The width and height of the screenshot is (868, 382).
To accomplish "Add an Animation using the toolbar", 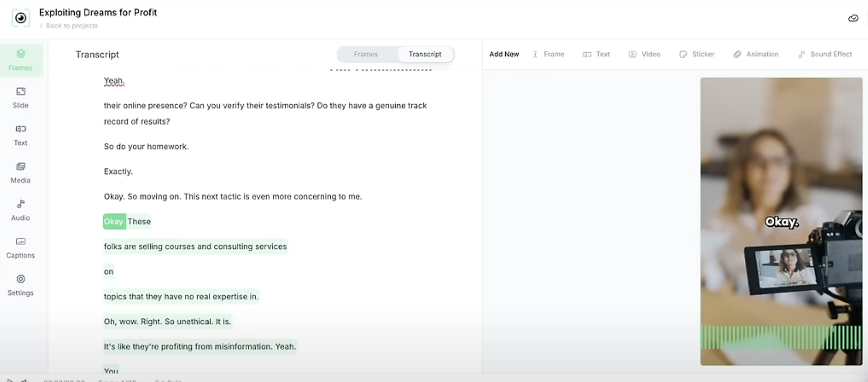I will coord(756,54).
